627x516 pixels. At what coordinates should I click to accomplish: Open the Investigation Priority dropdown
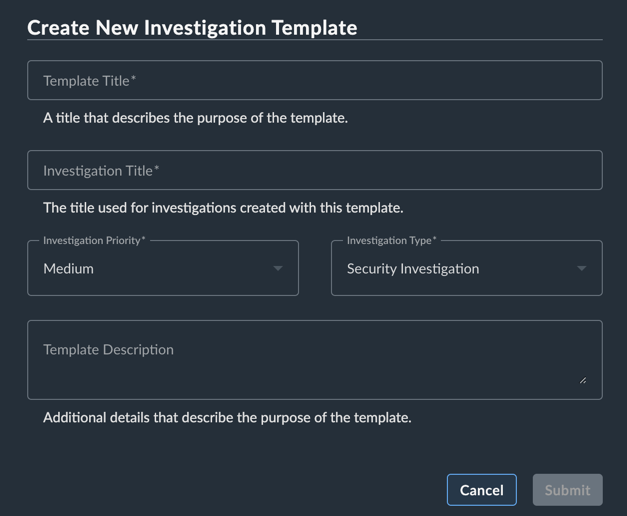pos(163,268)
